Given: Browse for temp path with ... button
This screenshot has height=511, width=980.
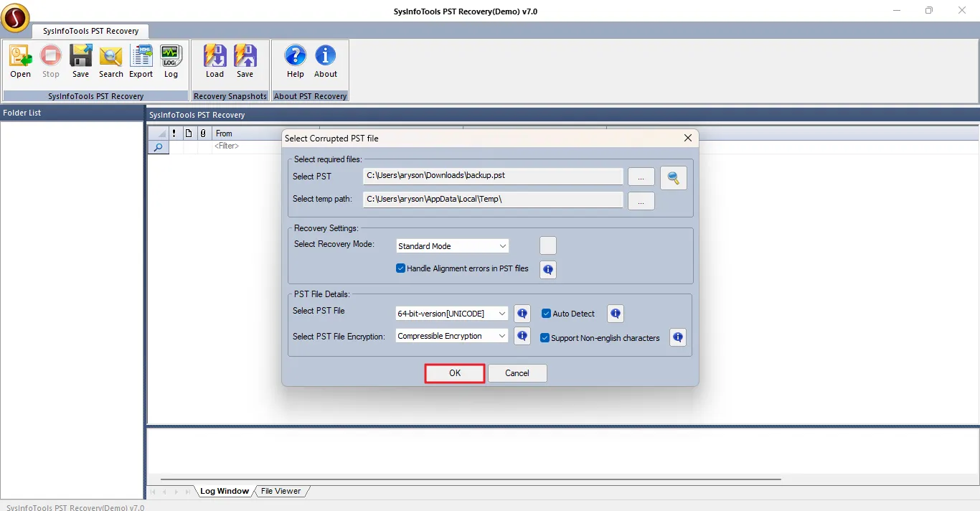Looking at the screenshot, I should pyautogui.click(x=641, y=201).
